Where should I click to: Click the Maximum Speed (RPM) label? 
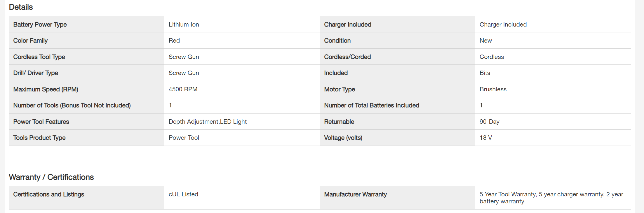(46, 89)
